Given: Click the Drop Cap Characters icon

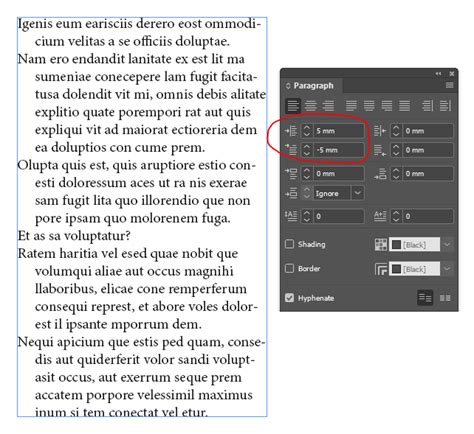Looking at the screenshot, I should (380, 216).
